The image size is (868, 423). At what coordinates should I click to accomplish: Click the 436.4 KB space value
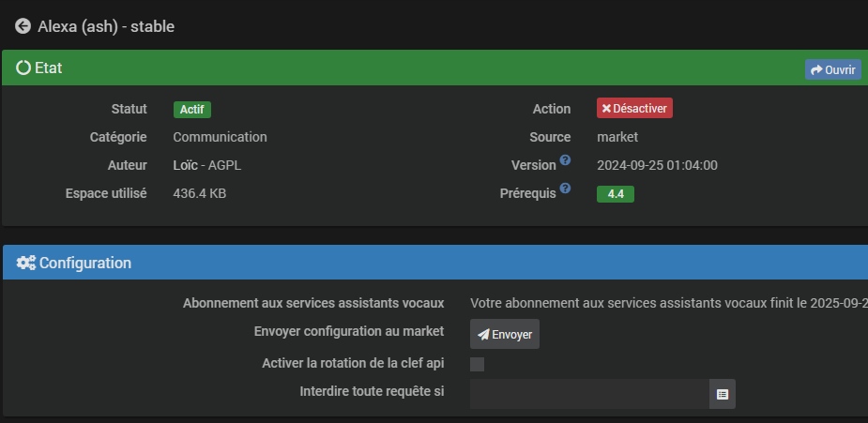click(x=199, y=193)
